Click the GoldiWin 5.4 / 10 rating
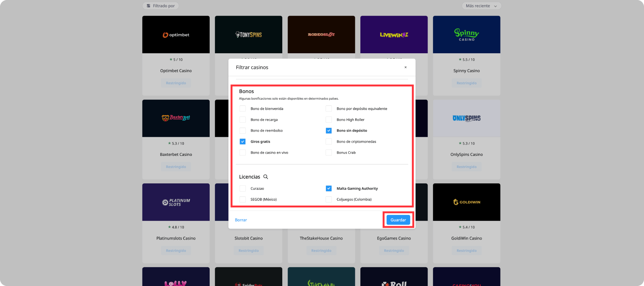 coord(467,227)
